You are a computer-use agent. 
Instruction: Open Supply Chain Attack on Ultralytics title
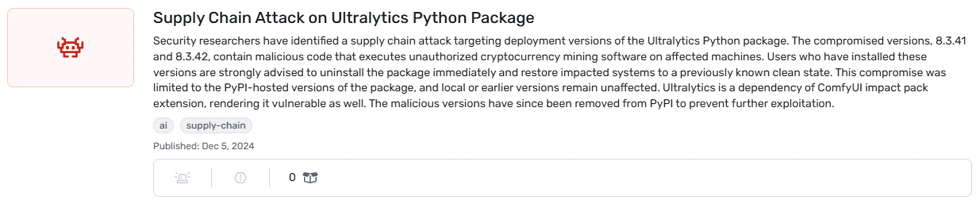click(344, 18)
